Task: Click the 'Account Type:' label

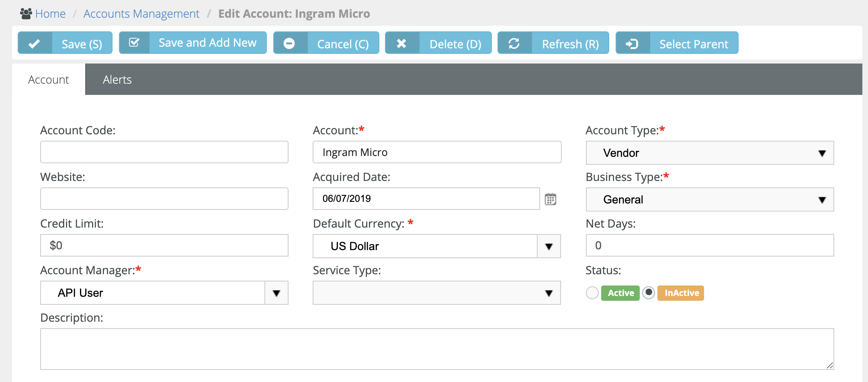Action: point(622,130)
